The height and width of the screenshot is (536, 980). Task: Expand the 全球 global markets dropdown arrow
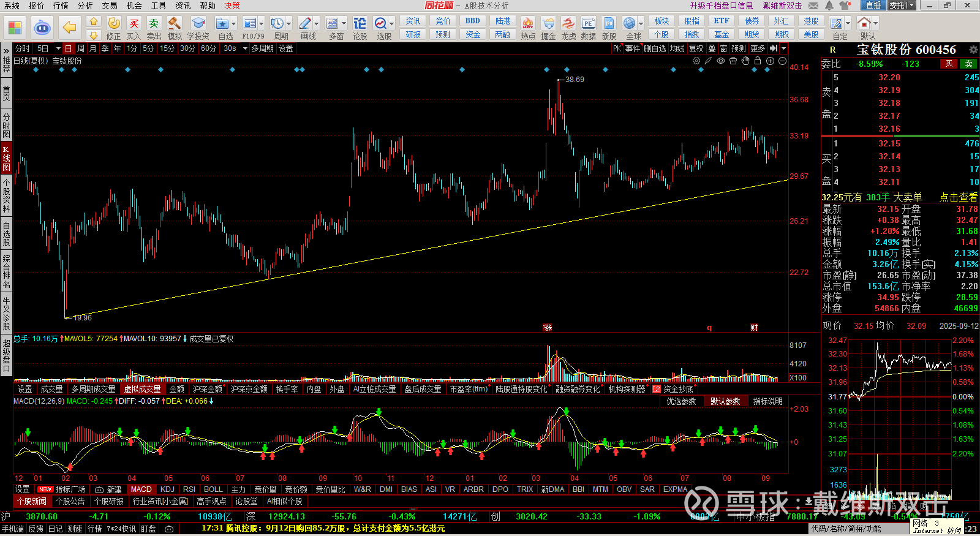click(641, 23)
